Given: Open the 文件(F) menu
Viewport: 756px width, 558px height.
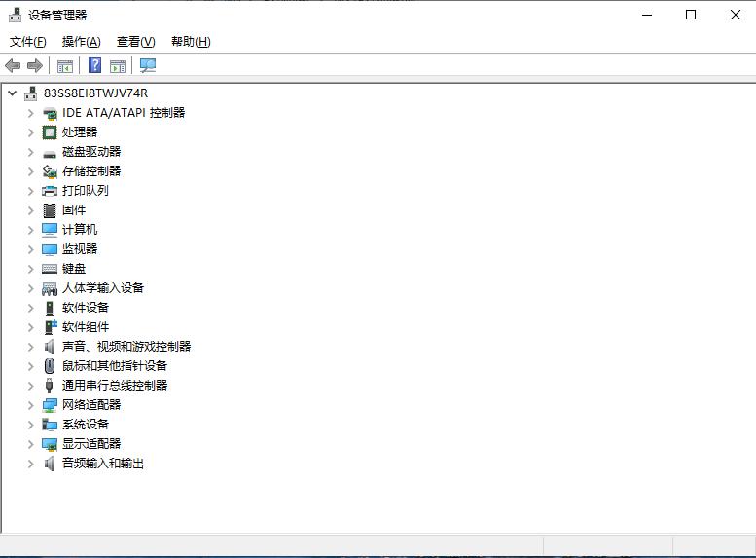Looking at the screenshot, I should pos(27,42).
